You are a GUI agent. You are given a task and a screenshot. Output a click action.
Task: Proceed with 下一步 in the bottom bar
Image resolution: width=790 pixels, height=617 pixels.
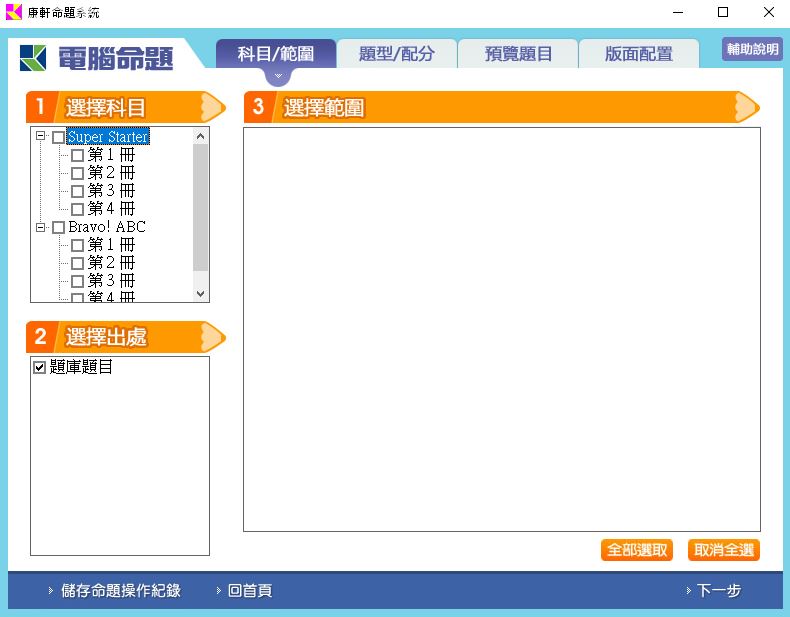(x=718, y=591)
